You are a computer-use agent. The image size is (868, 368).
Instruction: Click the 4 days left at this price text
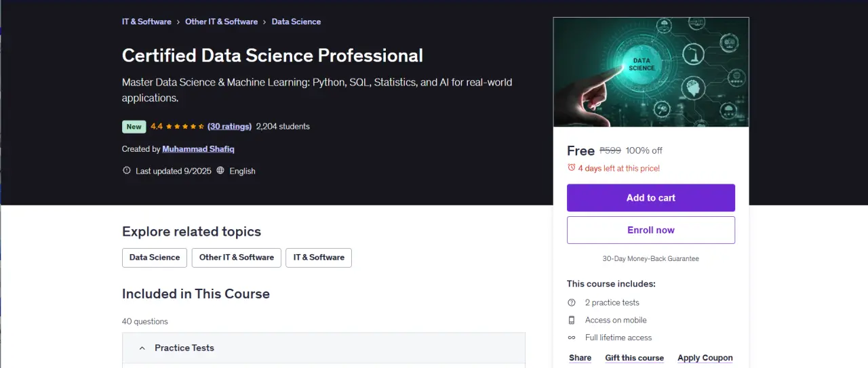pos(619,168)
